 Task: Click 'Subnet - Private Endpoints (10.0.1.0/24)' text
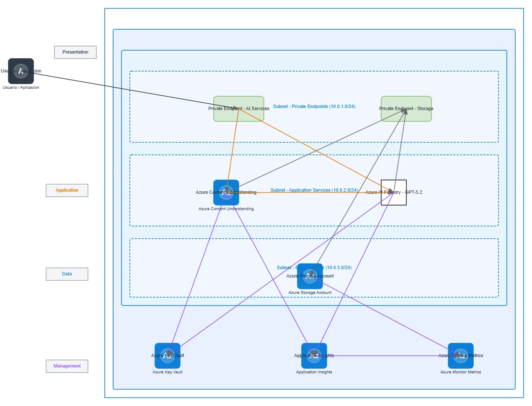tap(314, 106)
